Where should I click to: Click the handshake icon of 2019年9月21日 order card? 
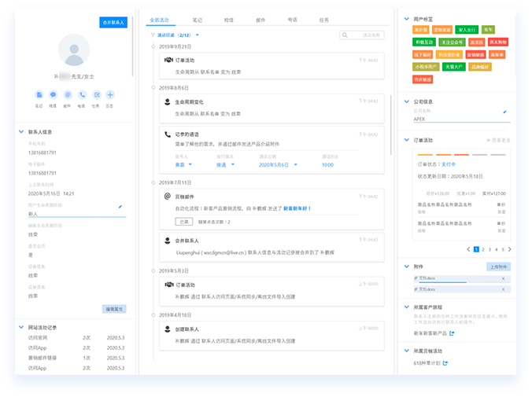click(168, 60)
